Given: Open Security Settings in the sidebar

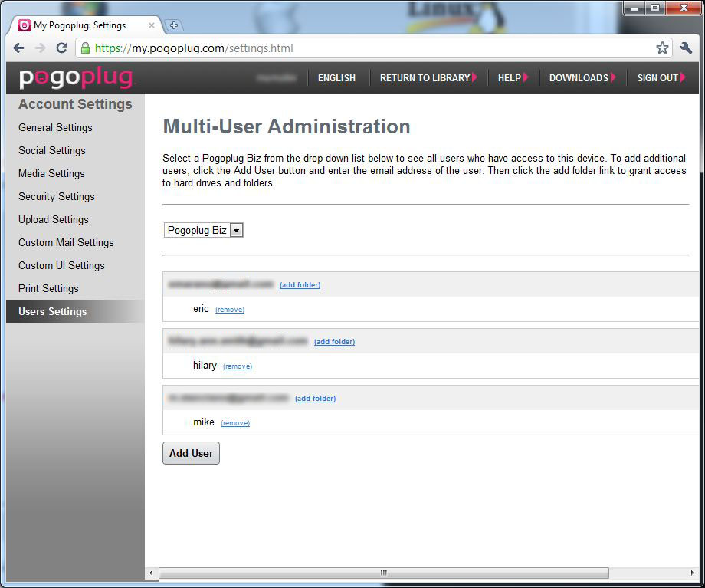Looking at the screenshot, I should (x=56, y=196).
